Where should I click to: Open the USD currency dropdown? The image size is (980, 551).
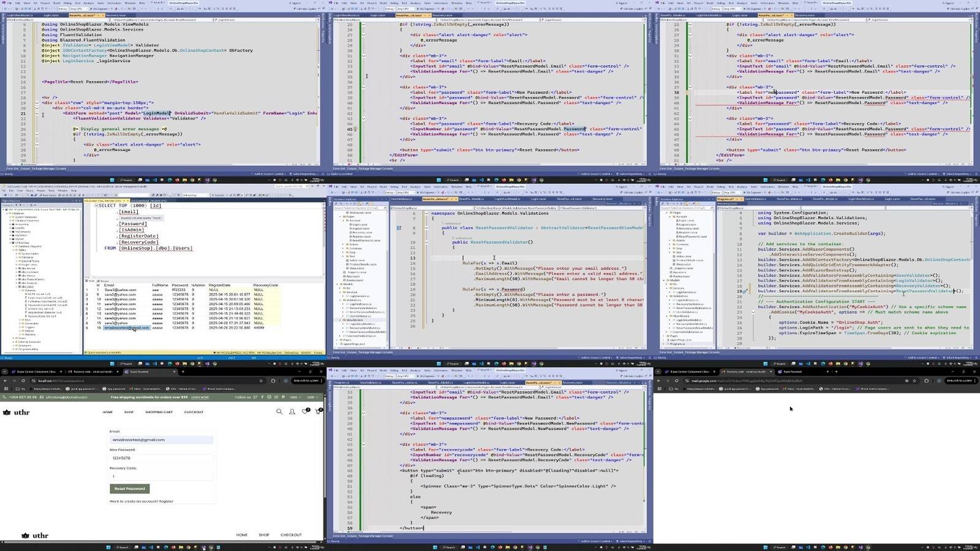[x=312, y=397]
